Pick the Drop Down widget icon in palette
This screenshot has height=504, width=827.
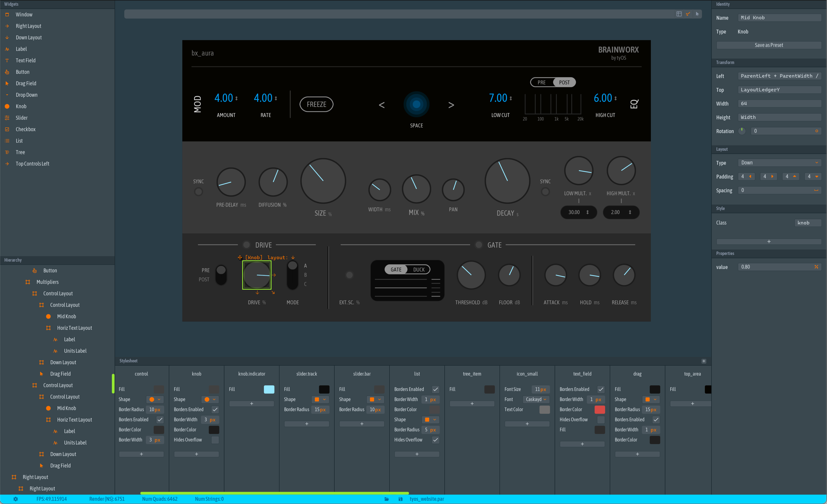tap(7, 95)
